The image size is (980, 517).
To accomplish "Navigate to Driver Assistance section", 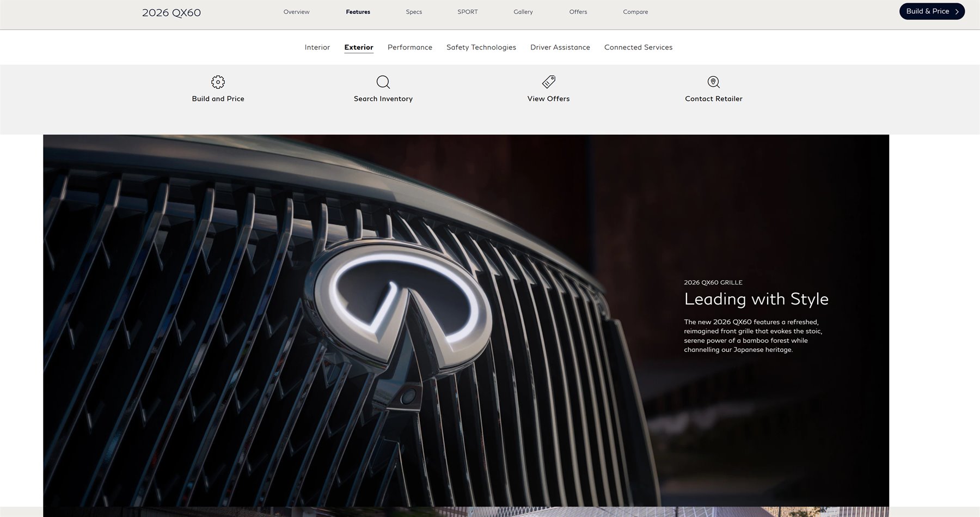I will 560,47.
